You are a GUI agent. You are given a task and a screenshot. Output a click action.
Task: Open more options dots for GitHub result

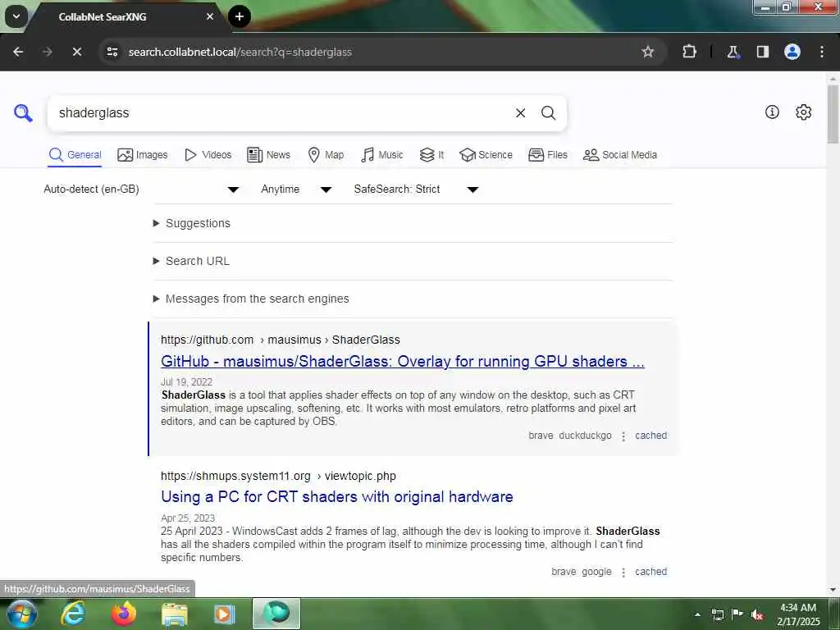tap(623, 436)
